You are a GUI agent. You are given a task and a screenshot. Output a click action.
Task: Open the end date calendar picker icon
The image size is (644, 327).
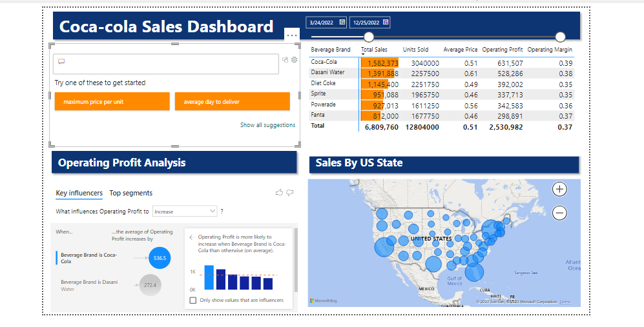coord(386,22)
